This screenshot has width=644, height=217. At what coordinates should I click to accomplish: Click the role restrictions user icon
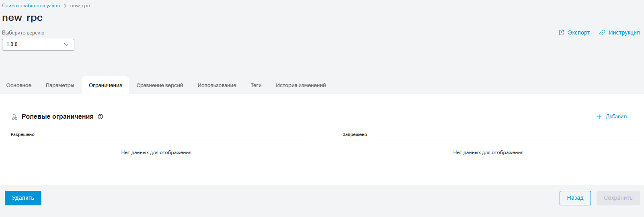pos(14,117)
